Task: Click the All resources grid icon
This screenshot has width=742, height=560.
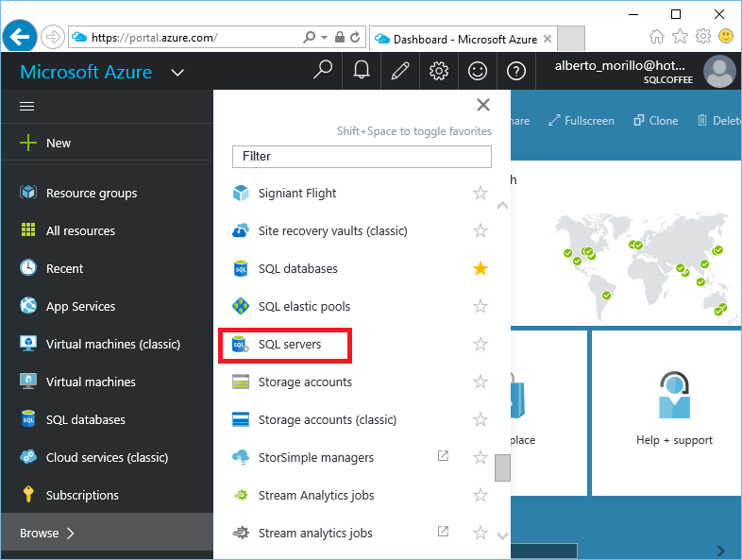Action: [x=28, y=229]
